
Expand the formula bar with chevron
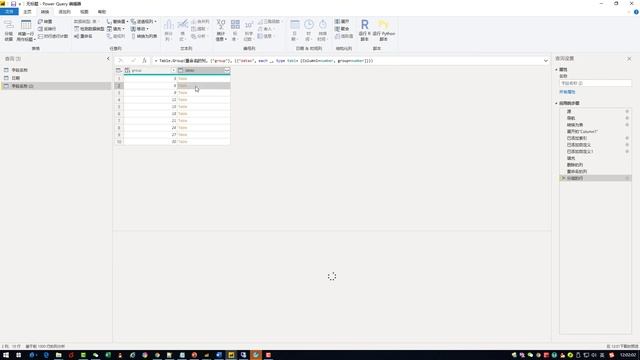point(546,61)
